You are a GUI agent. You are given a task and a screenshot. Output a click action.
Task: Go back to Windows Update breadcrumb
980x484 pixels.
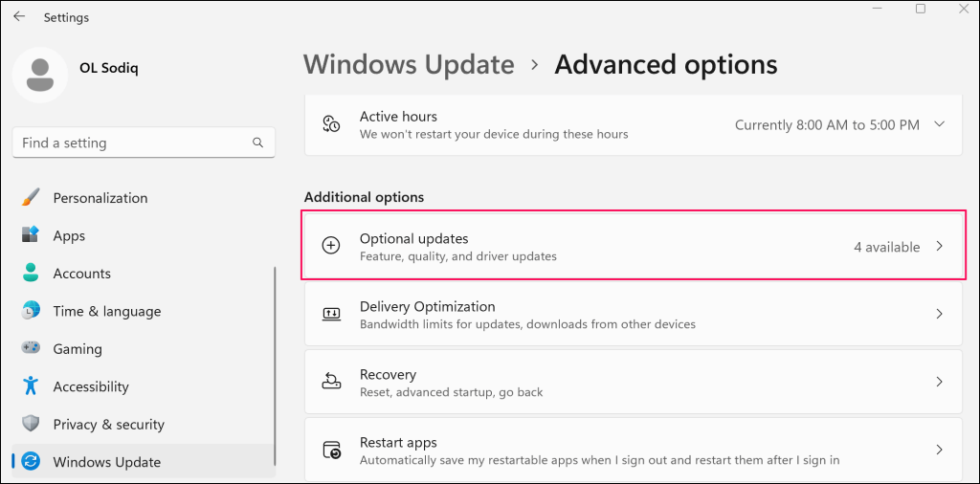point(409,65)
